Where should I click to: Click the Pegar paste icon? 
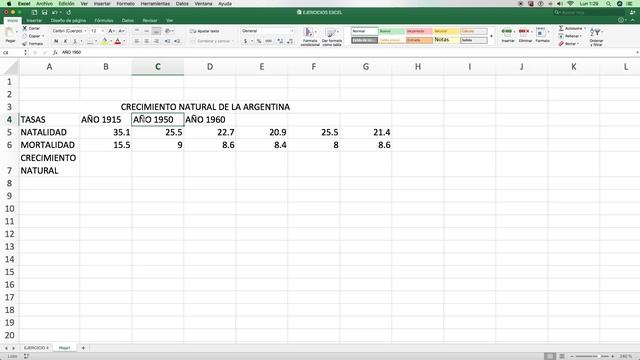click(x=9, y=33)
